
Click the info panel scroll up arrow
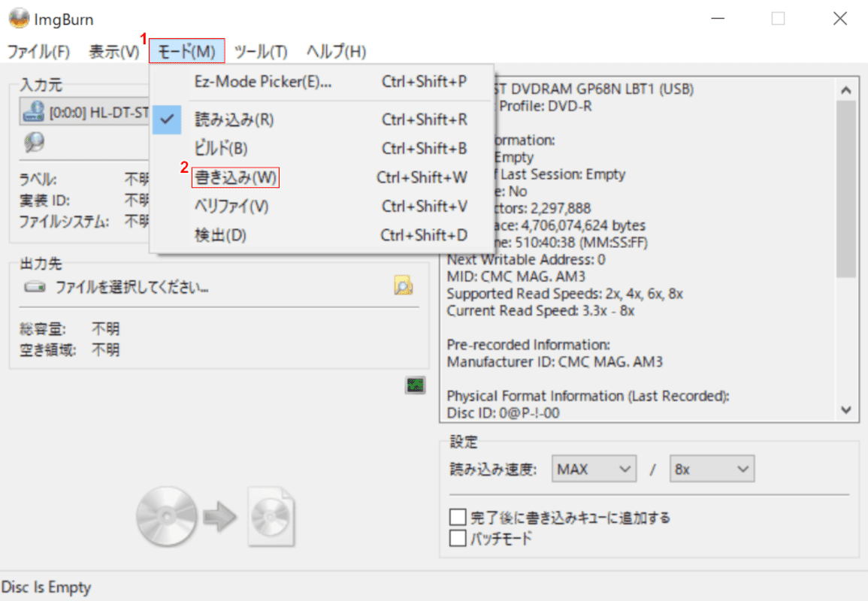point(846,90)
